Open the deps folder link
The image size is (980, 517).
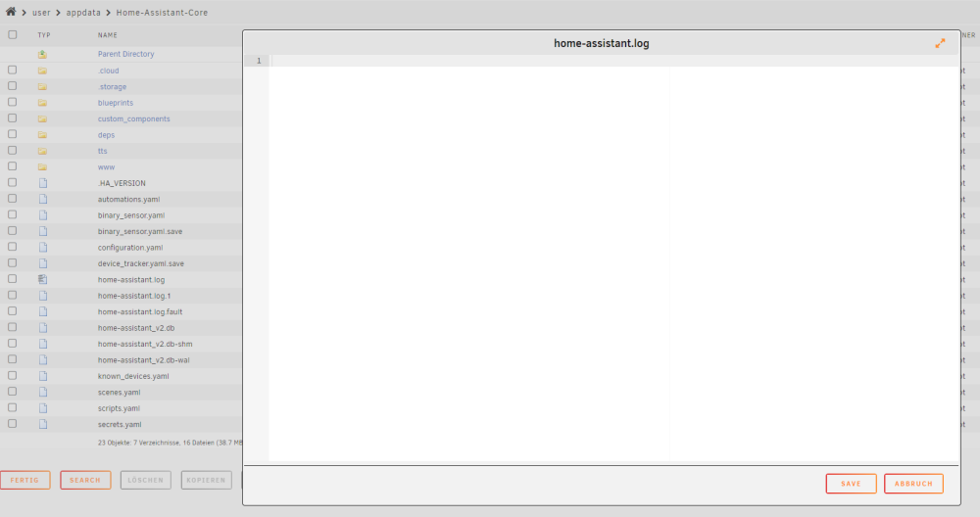tap(106, 135)
